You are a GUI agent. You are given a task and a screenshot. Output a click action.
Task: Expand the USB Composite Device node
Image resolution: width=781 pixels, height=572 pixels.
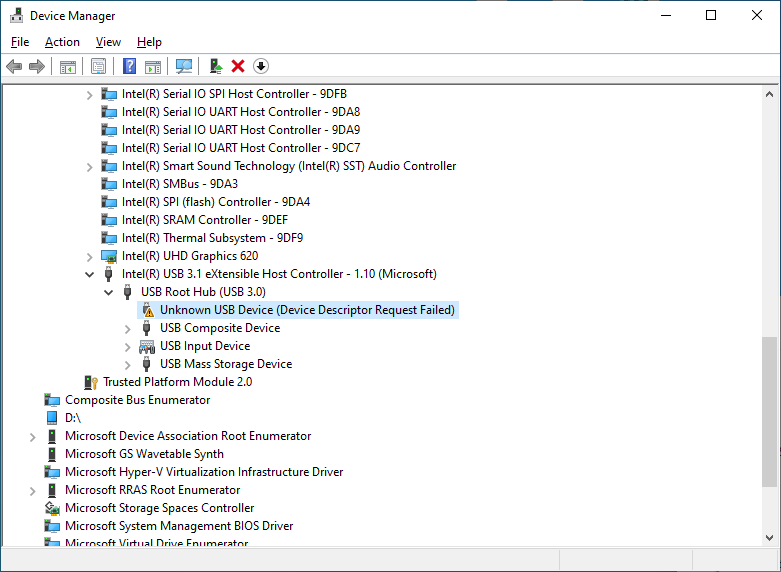click(x=128, y=329)
